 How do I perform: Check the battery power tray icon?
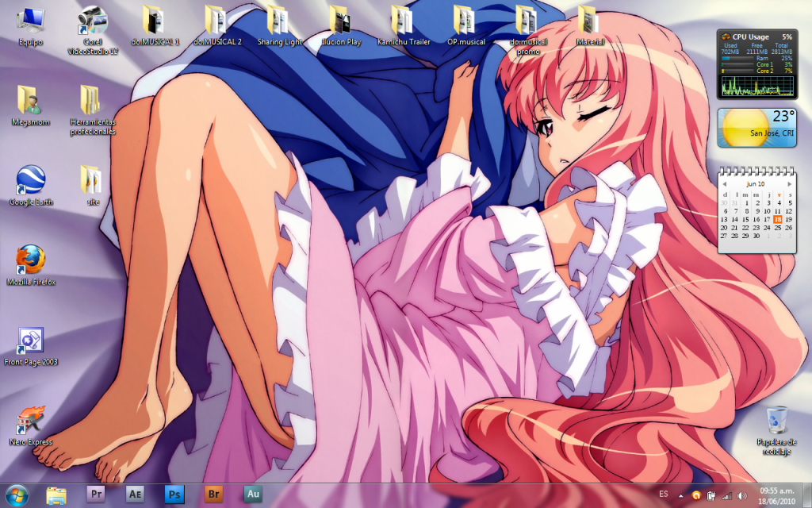pyautogui.click(x=711, y=495)
